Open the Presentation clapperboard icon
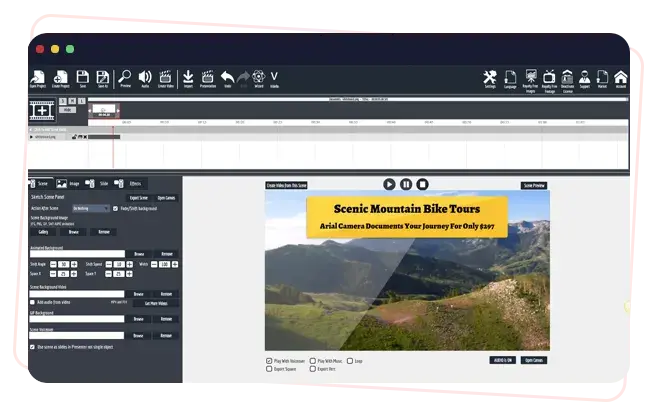Screen dimensions: 662x419 [207, 78]
